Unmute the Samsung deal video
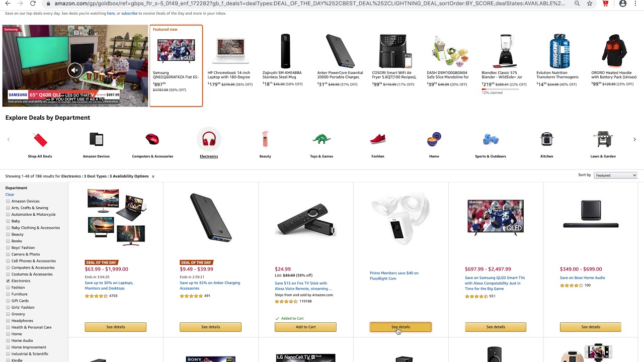Screen dimensions: 644x362 tap(74, 70)
